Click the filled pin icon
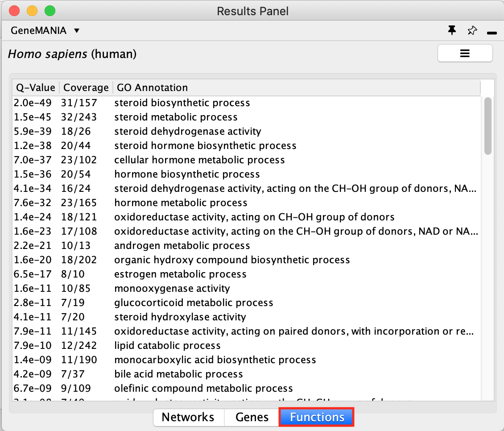504x431 pixels. [x=452, y=30]
